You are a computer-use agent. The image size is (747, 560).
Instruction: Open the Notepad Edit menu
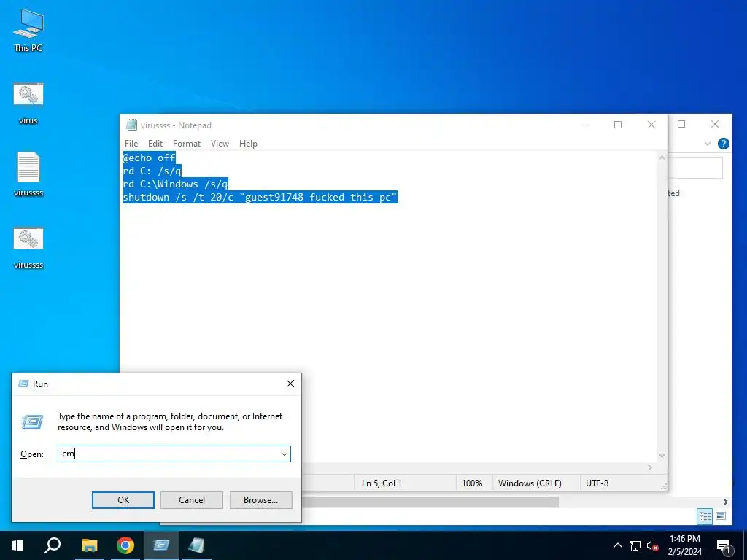pos(155,144)
